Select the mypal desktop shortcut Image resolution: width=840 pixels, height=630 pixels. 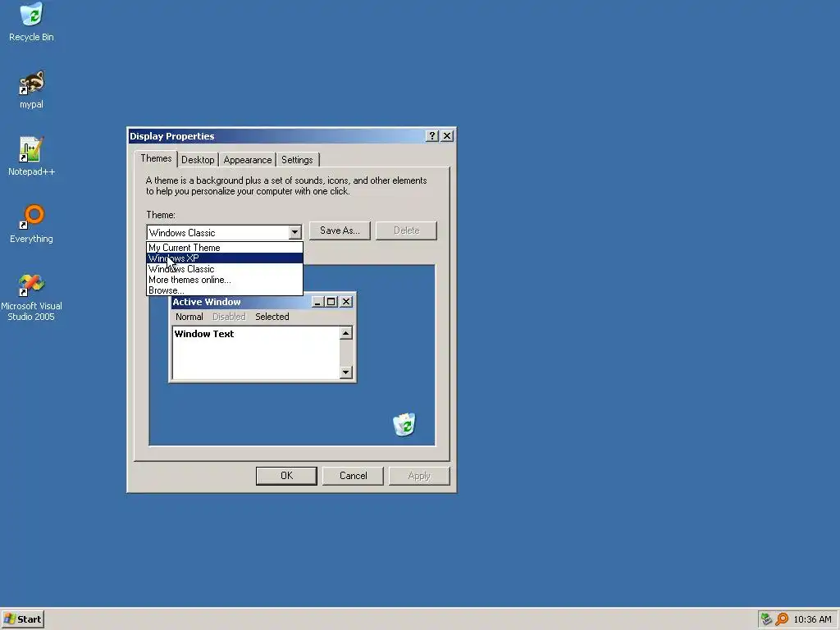31,90
